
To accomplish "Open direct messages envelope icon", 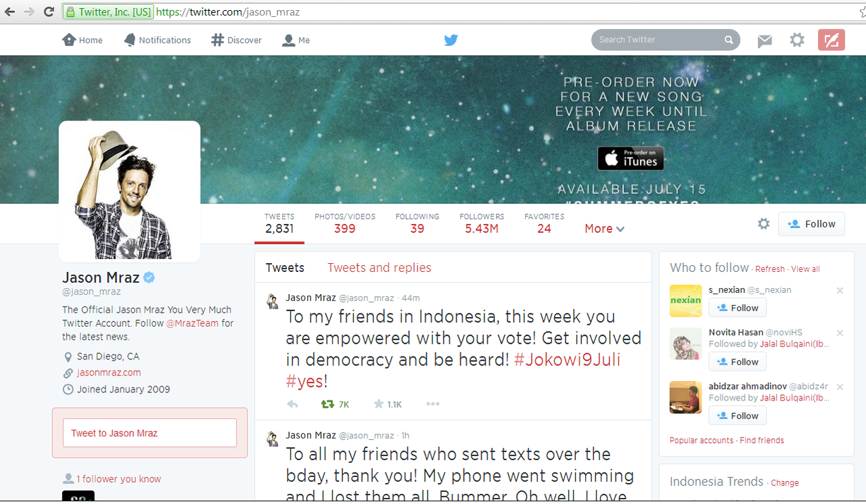I will (765, 41).
